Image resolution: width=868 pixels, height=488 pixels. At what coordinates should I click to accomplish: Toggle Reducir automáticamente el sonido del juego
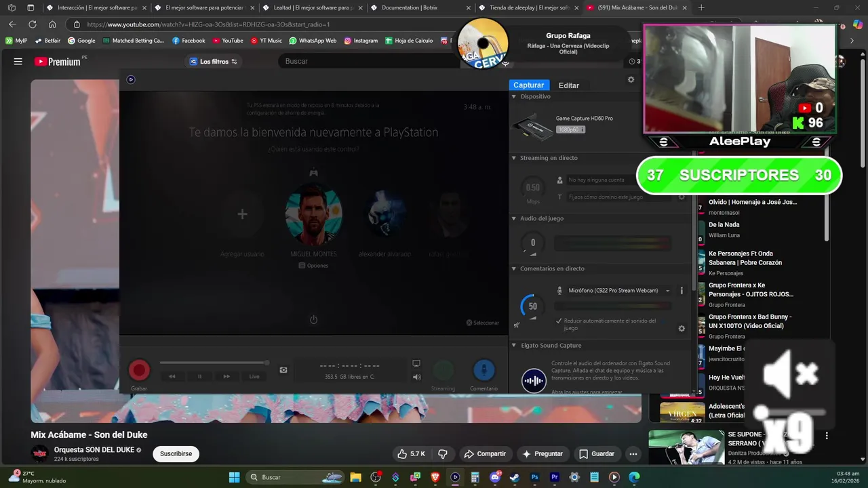(x=559, y=321)
